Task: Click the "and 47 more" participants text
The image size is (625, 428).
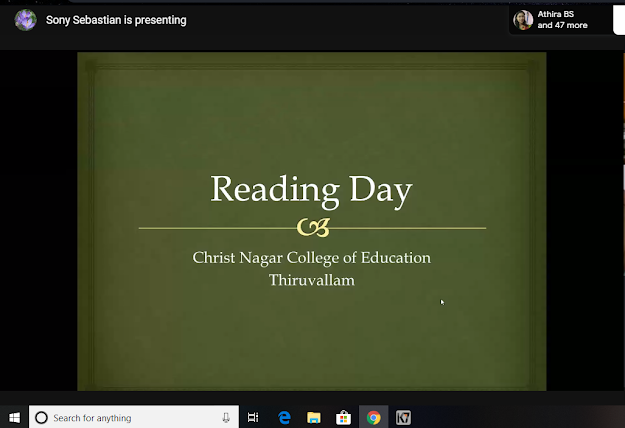Action: pyautogui.click(x=562, y=25)
